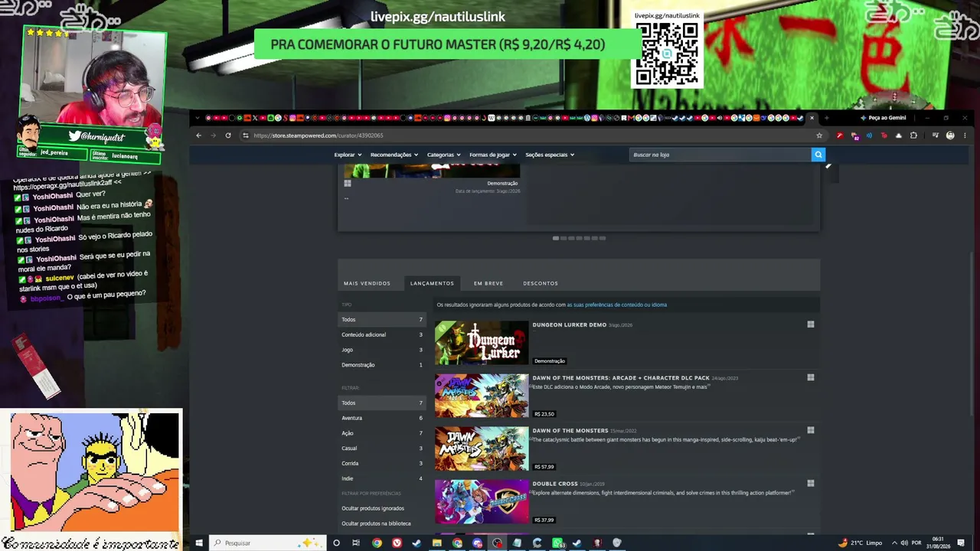Open Cortana circle icon on taskbar
The width and height of the screenshot is (980, 551).
point(336,543)
